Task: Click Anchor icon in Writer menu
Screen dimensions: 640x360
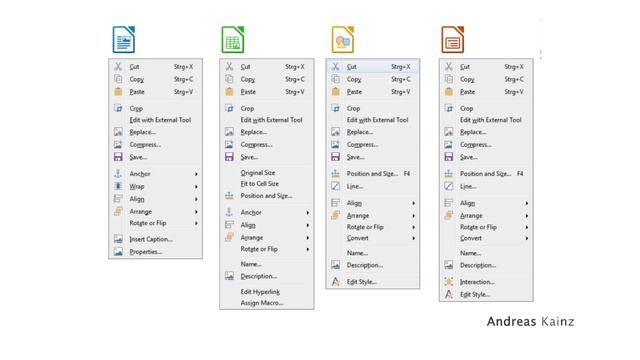Action: 118,173
